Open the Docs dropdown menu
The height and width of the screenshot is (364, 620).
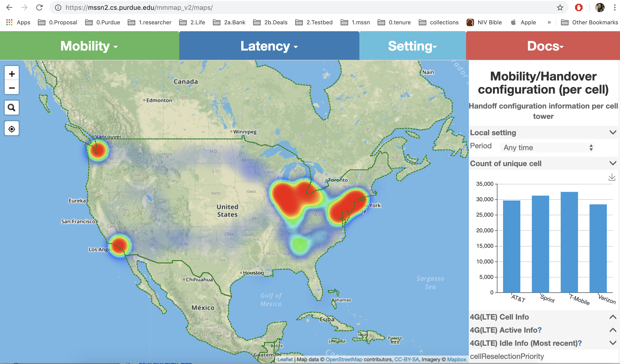click(543, 46)
